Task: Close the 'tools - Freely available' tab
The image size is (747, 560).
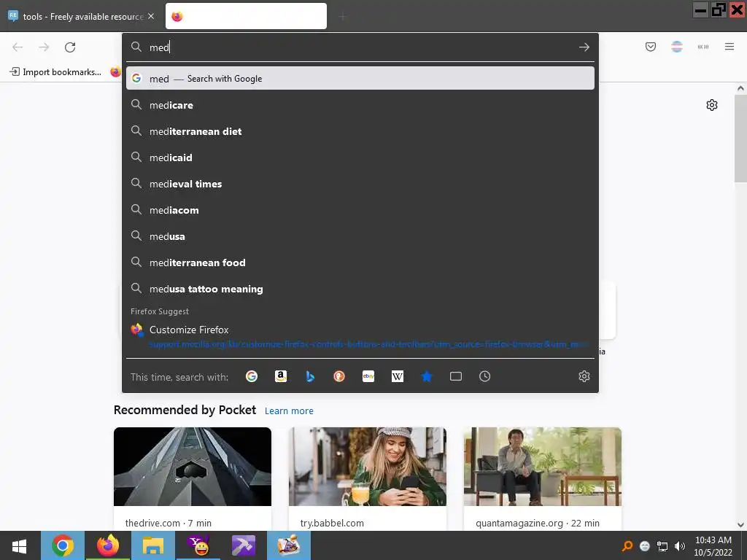Action: pyautogui.click(x=151, y=16)
